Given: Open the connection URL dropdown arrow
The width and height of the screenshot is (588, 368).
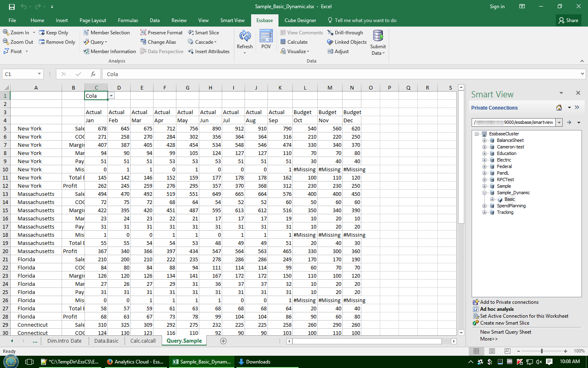Looking at the screenshot, I should 559,122.
